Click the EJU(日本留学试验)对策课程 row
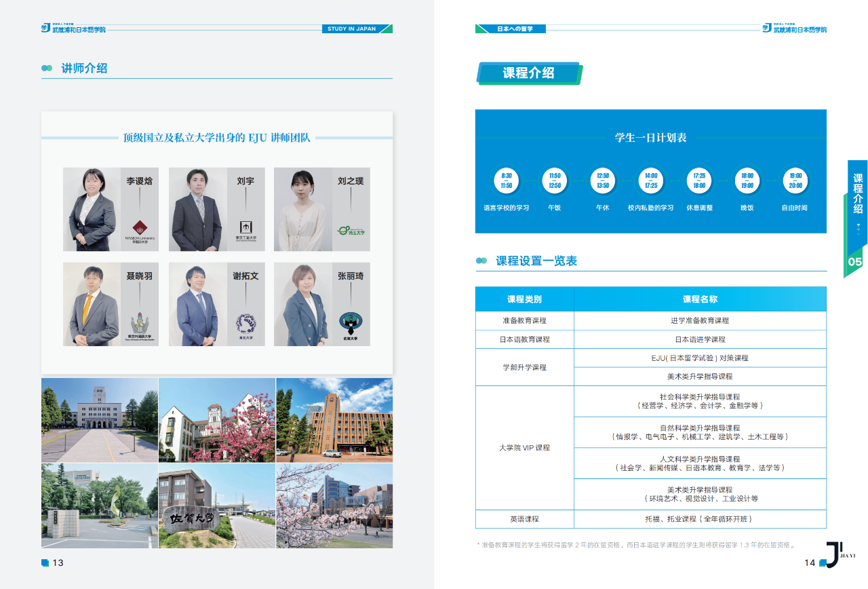 pyautogui.click(x=700, y=358)
